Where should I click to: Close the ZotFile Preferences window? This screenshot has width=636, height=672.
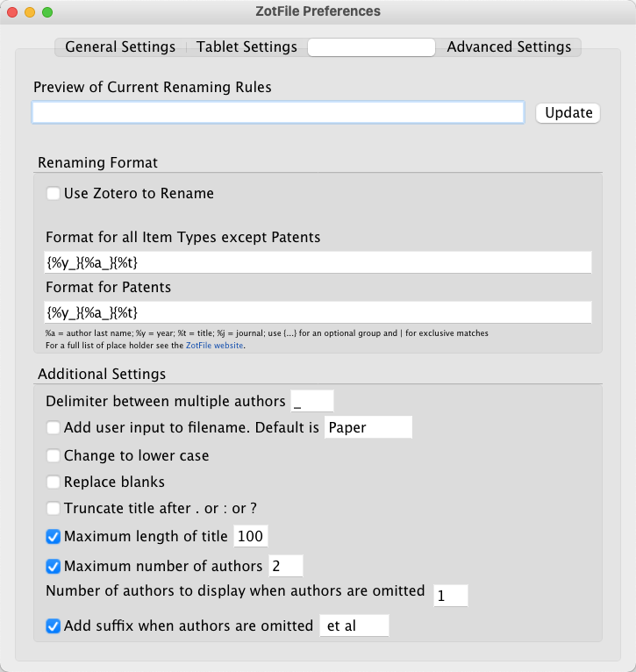[x=12, y=12]
